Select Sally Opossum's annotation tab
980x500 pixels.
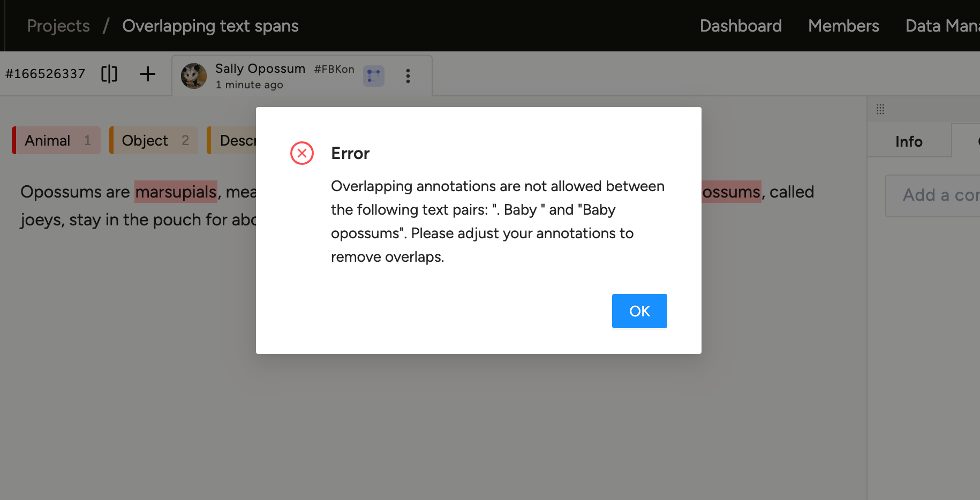point(260,69)
